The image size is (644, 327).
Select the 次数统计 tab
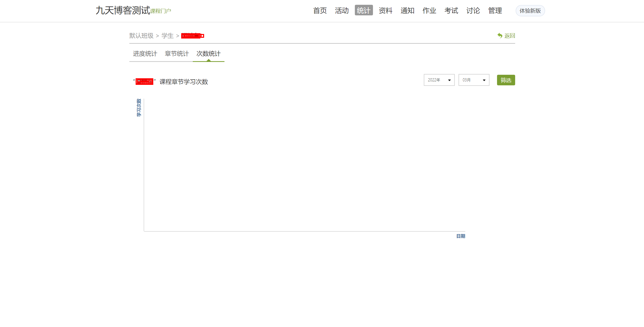pos(208,54)
